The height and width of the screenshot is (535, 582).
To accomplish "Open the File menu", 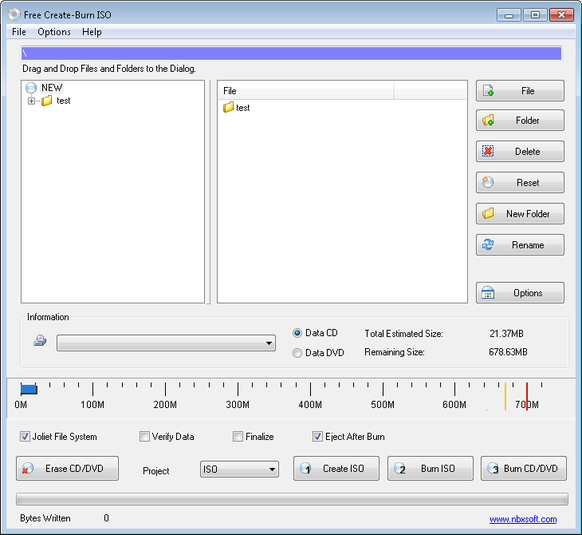I will (19, 32).
